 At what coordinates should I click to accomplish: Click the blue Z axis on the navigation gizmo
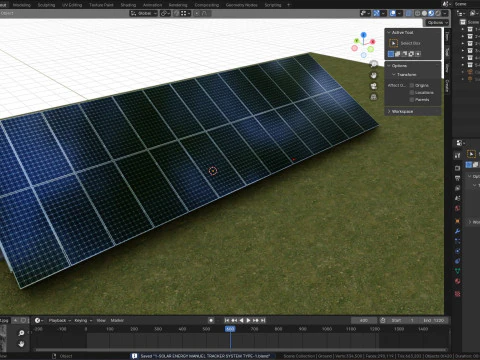(364, 34)
